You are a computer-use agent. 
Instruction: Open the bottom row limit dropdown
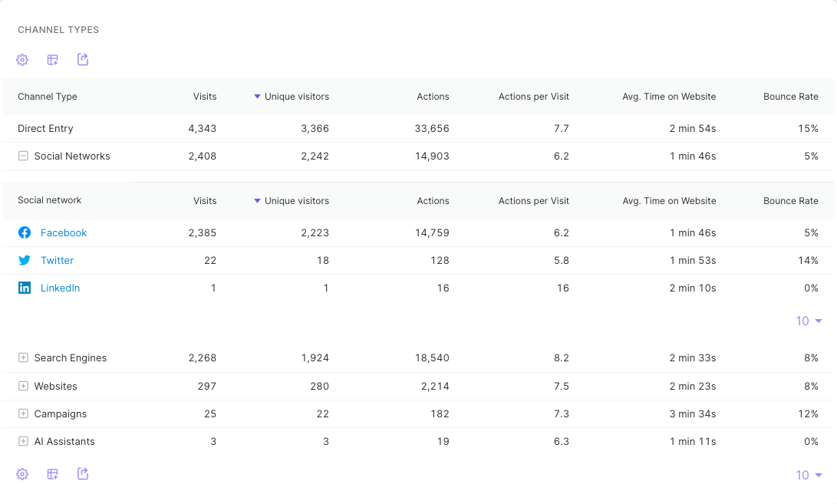coord(809,475)
